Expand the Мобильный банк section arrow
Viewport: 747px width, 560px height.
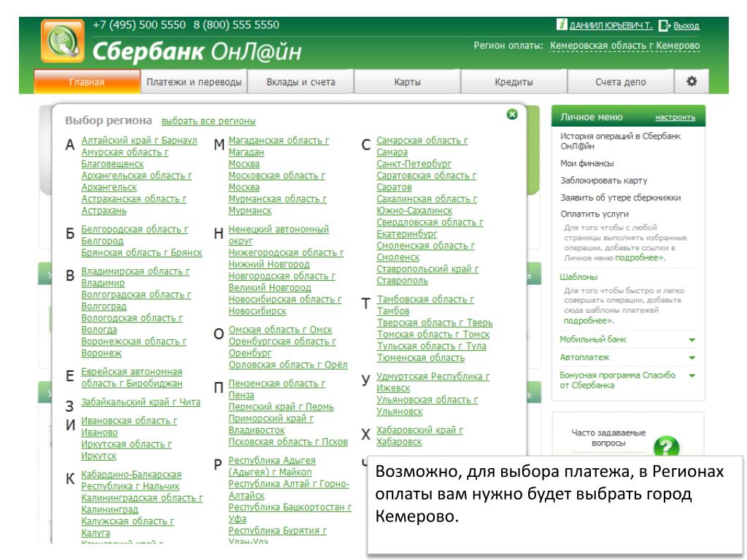point(692,340)
